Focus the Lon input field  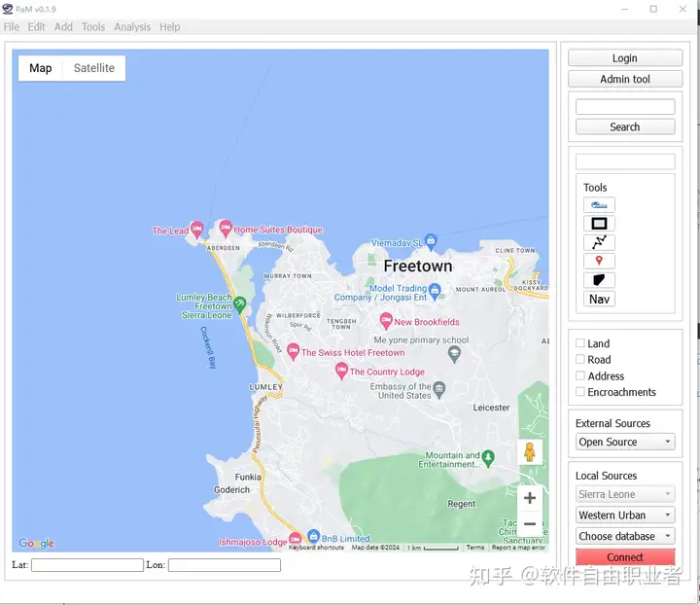(225, 565)
